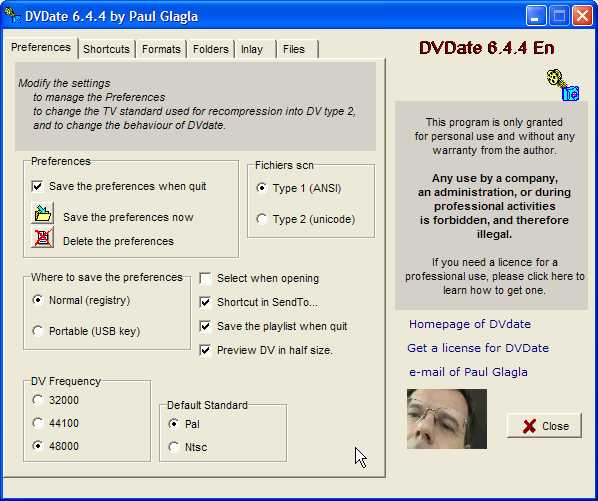Click e-mail of Paul Glagla link
The height and width of the screenshot is (501, 598).
468,372
